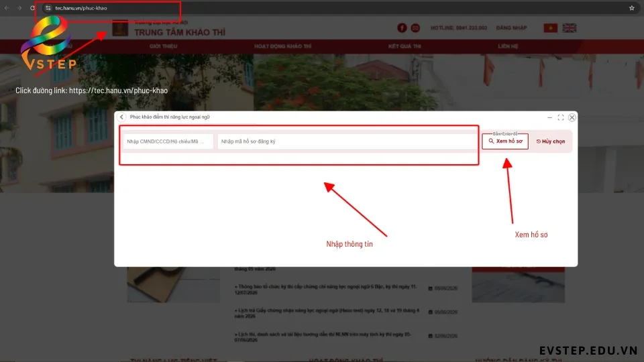Viewport: 644px width, 362px height.
Task: Click the Xem hồ sơ button
Action: point(505,141)
